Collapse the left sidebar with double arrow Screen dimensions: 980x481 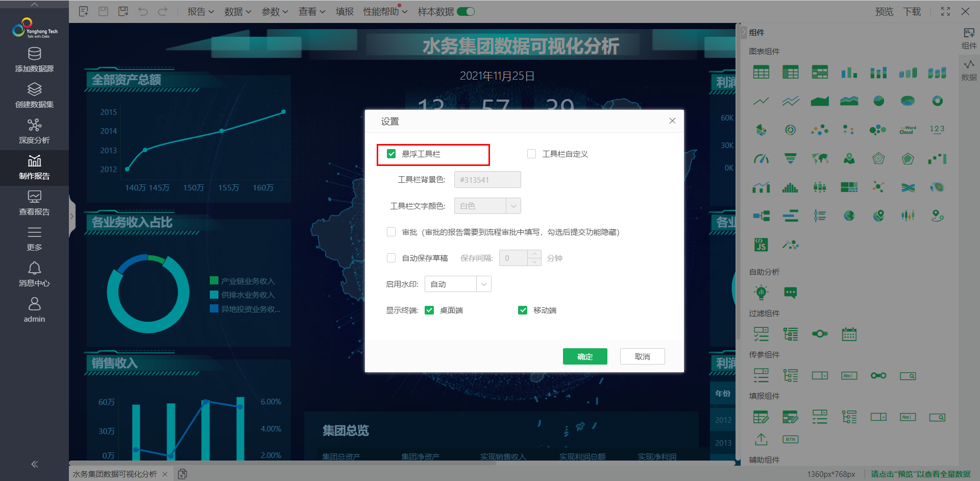[x=34, y=464]
